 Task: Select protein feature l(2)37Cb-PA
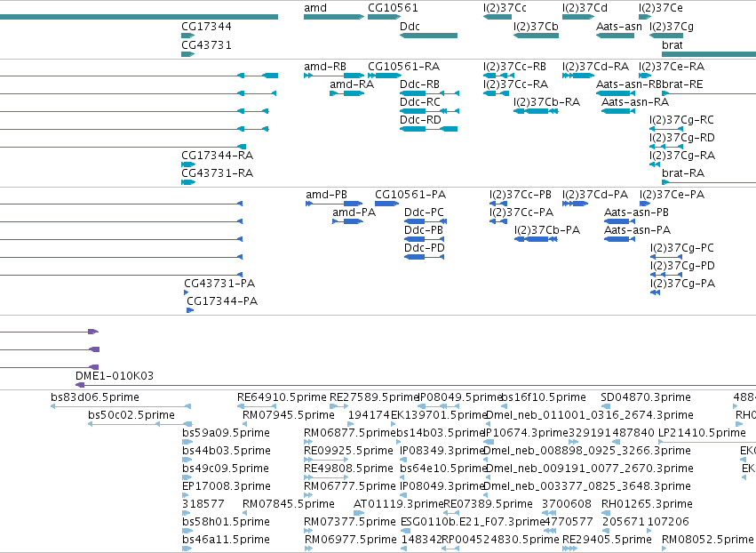[537, 239]
